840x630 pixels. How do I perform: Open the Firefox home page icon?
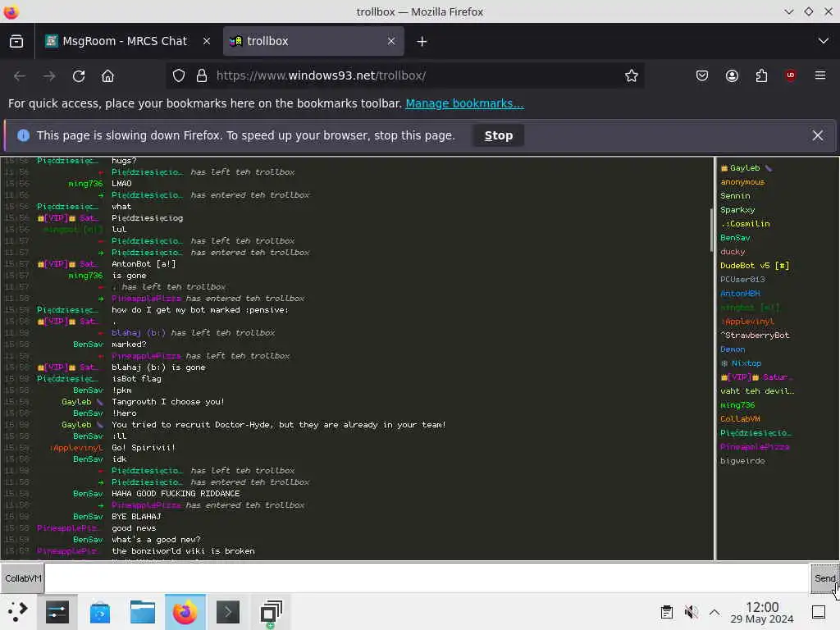coord(107,76)
